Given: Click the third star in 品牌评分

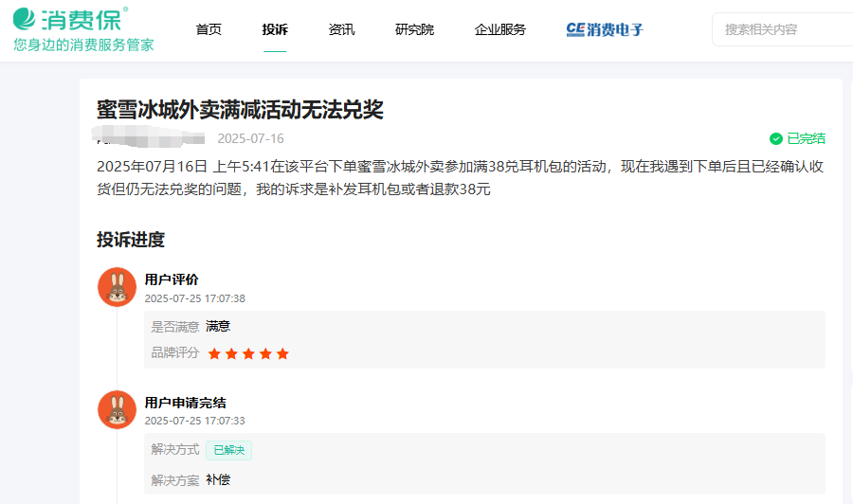Looking at the screenshot, I should point(248,354).
